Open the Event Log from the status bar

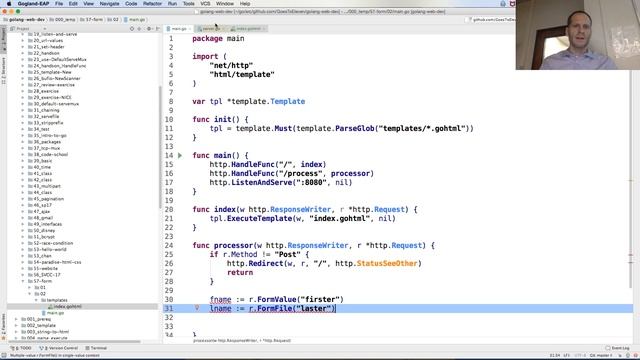click(x=617, y=348)
